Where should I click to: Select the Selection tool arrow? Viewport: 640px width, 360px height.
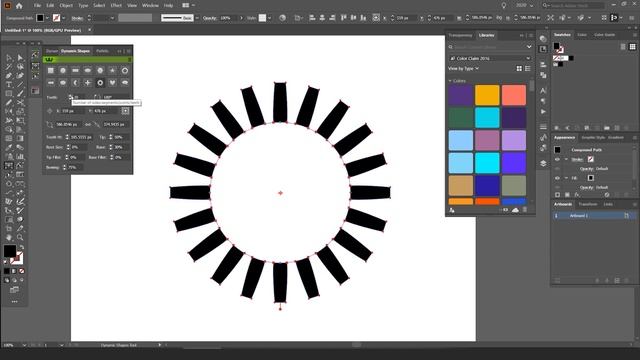click(9, 58)
